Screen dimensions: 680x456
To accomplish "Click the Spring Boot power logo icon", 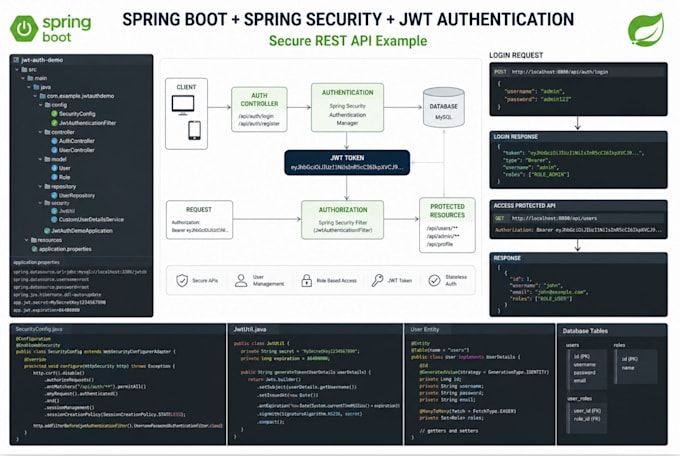I will tap(24, 29).
